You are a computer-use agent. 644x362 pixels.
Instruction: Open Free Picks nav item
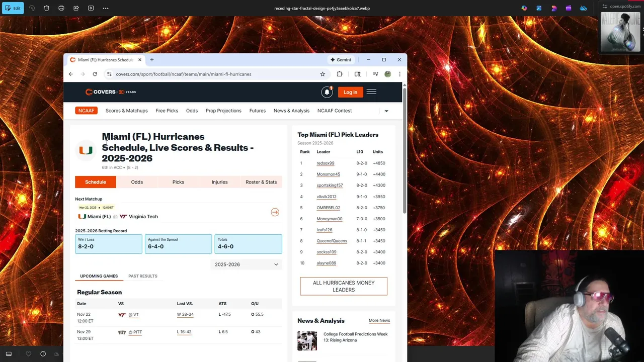167,111
